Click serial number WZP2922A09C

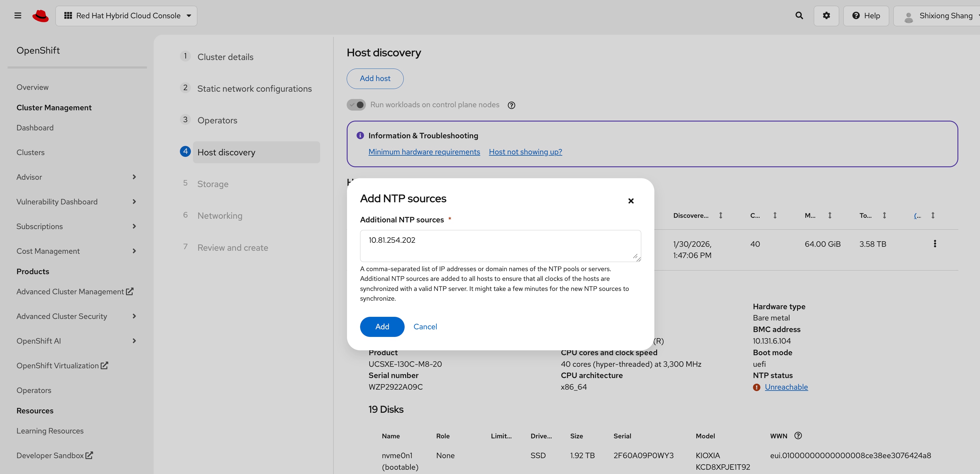pos(395,387)
